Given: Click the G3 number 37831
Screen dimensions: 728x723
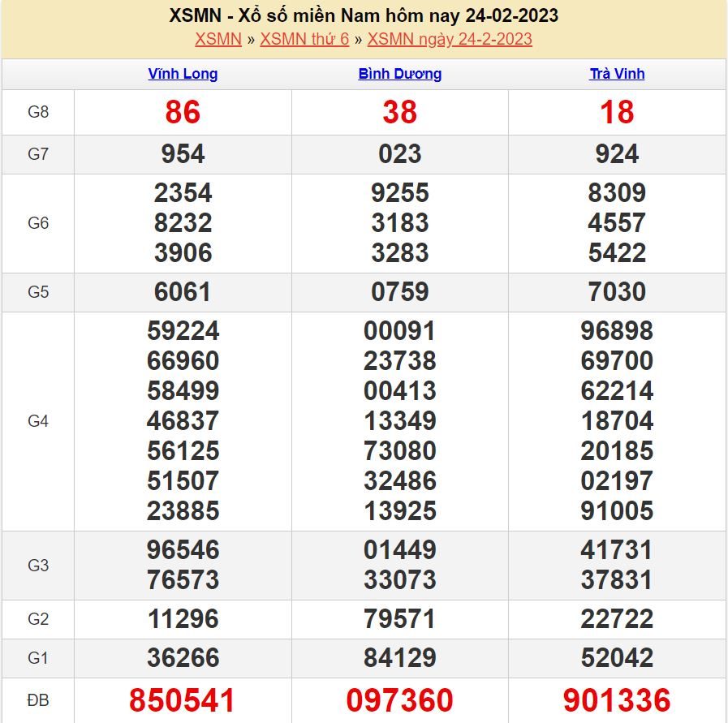Looking at the screenshot, I should tap(617, 580).
